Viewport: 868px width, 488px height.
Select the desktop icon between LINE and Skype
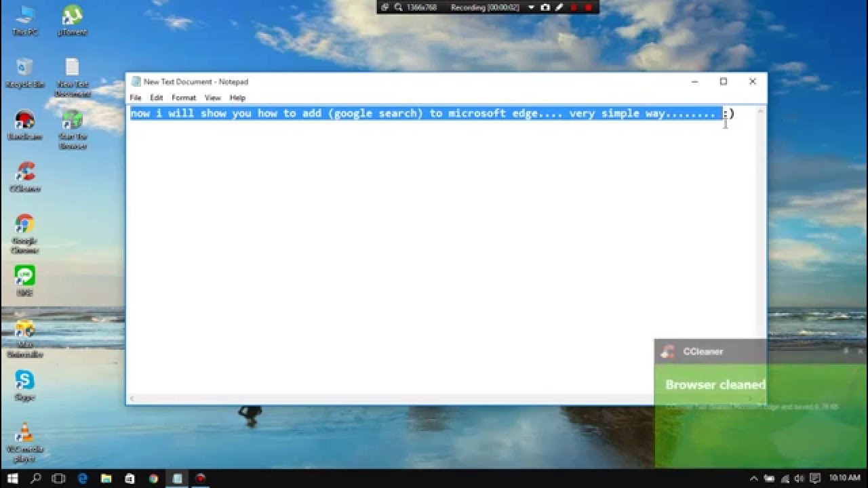coord(24,339)
